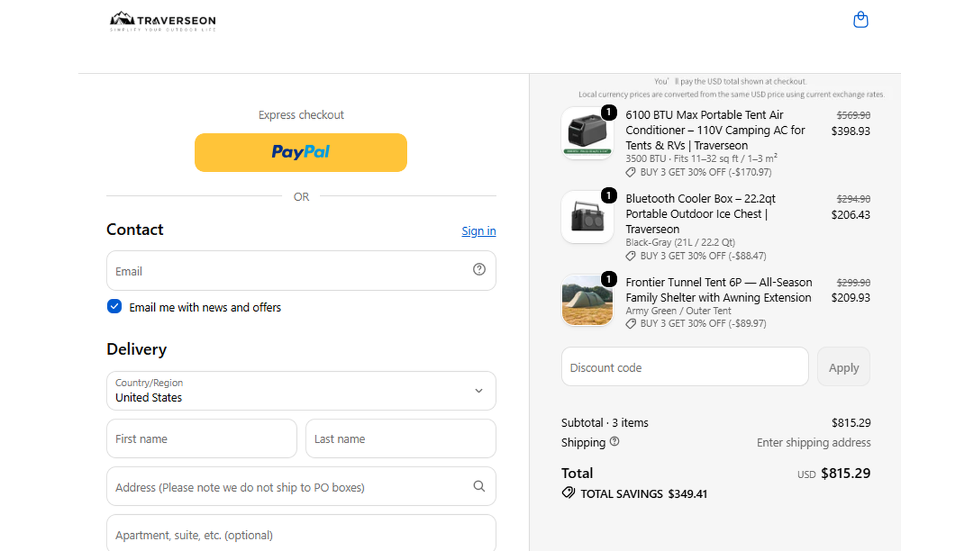Pay with PayPal express checkout
Screen dimensions: 980x551
(301, 152)
